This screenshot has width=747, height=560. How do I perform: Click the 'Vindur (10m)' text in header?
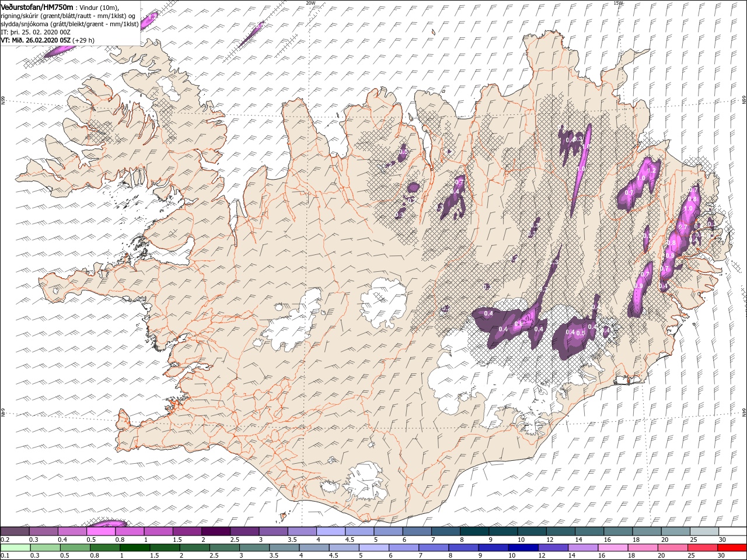point(99,7)
